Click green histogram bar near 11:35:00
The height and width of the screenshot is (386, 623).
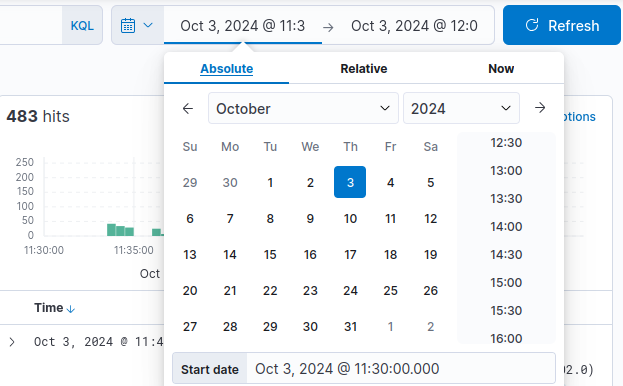pyautogui.click(x=129, y=231)
